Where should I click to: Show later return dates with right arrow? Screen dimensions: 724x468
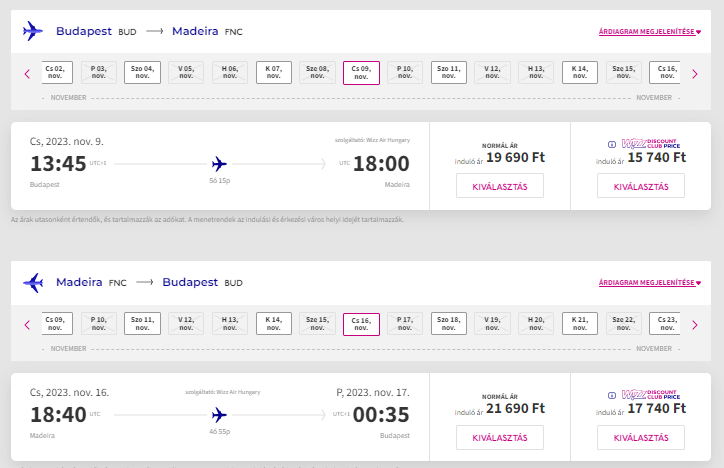click(695, 325)
